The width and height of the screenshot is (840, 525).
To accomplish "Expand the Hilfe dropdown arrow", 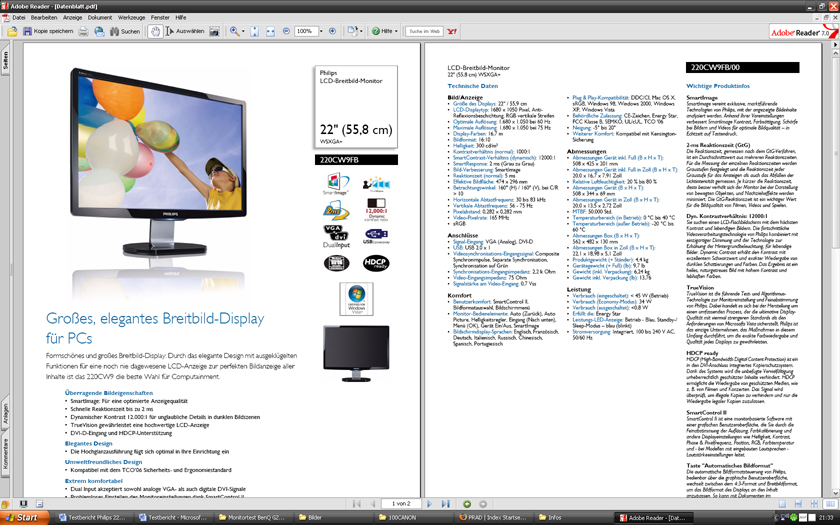I will [396, 32].
